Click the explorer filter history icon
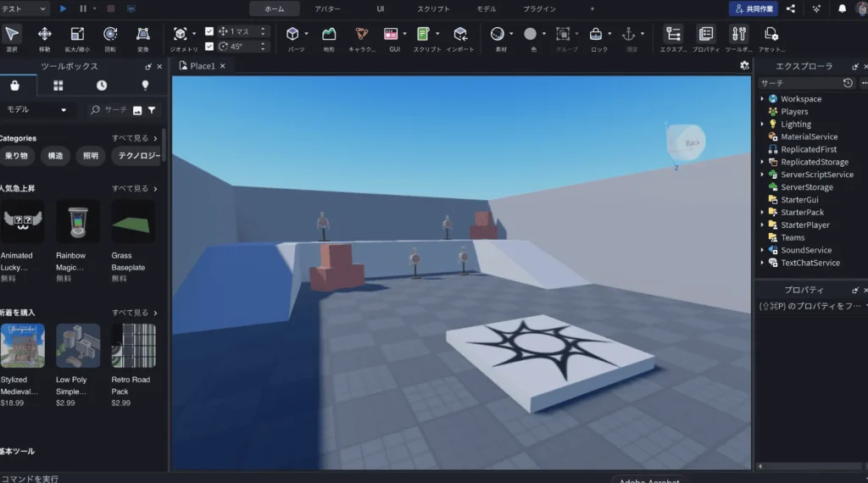The height and width of the screenshot is (483, 868). (848, 83)
